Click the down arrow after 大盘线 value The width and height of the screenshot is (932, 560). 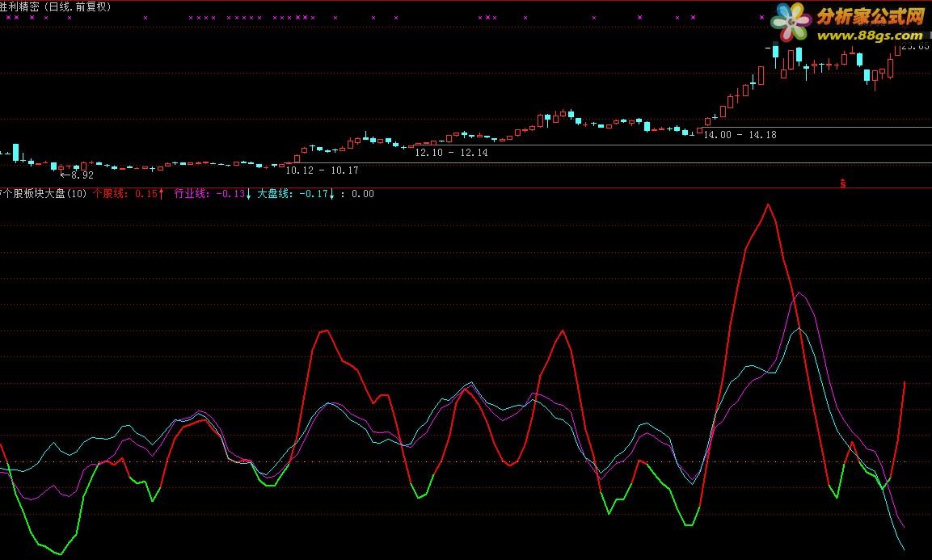pos(331,194)
